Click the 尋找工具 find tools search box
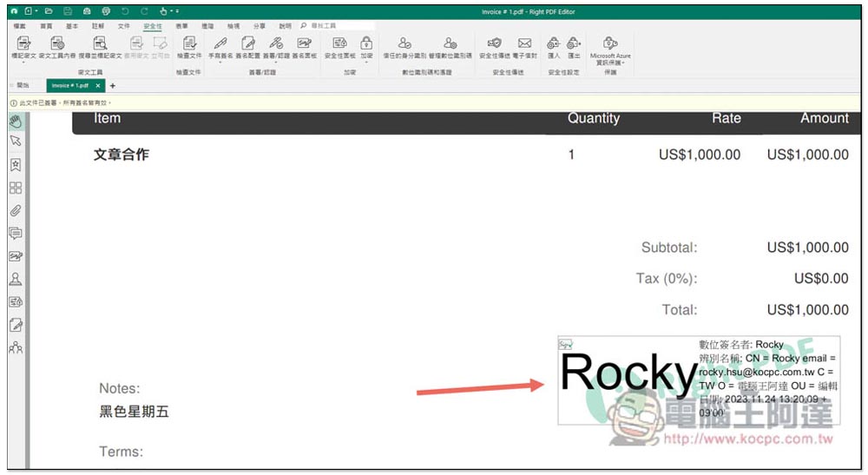The image size is (868, 475). coord(338,26)
